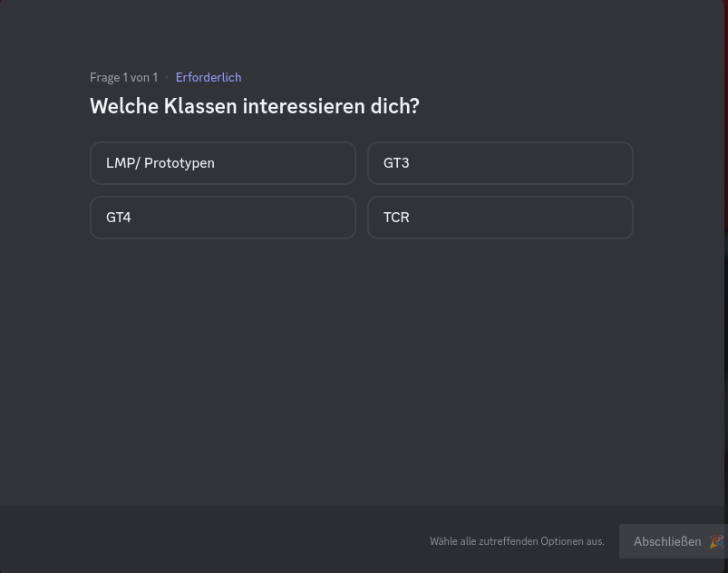The height and width of the screenshot is (573, 728).
Task: Choose the TCR class option
Action: pyautogui.click(x=500, y=218)
